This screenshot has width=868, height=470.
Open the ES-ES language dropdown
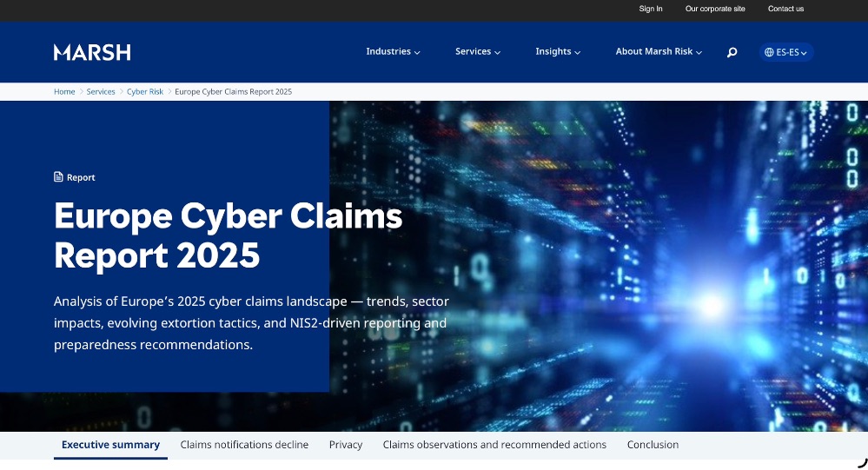[786, 52]
